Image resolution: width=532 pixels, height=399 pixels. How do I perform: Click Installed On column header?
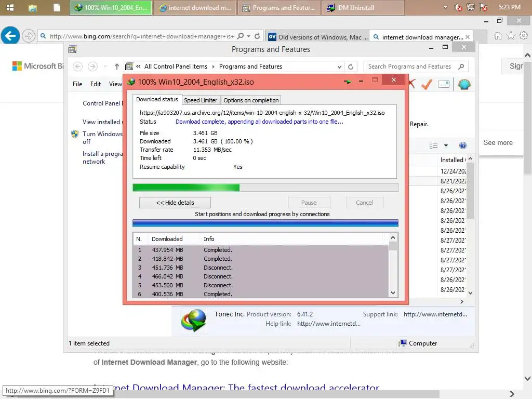[x=453, y=160]
